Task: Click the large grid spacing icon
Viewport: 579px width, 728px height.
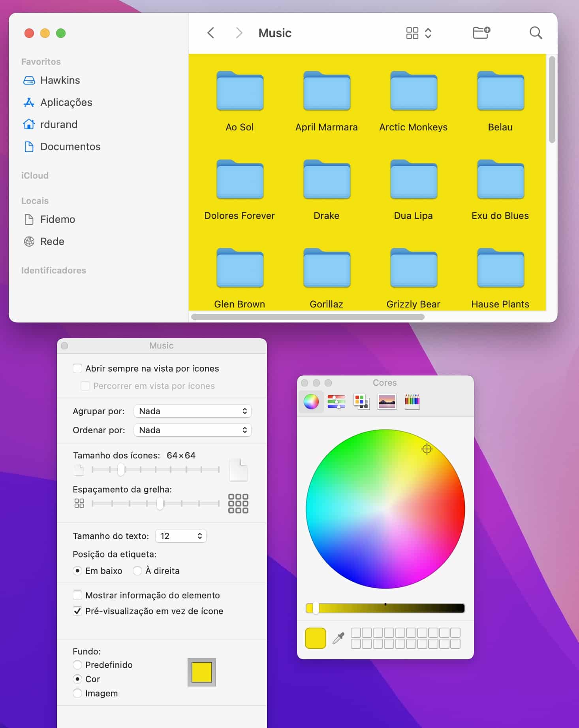Action: (238, 504)
